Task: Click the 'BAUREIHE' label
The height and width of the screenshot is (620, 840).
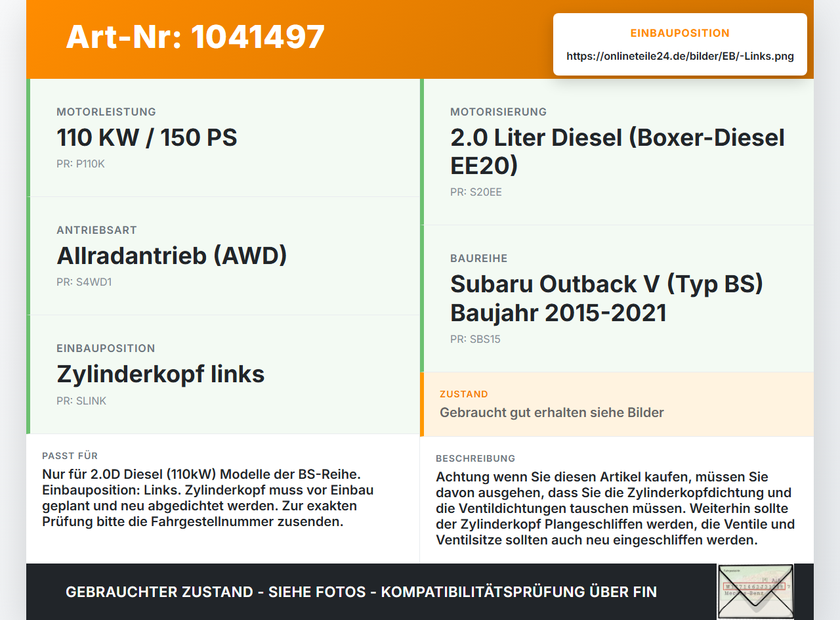Action: pyautogui.click(x=478, y=259)
